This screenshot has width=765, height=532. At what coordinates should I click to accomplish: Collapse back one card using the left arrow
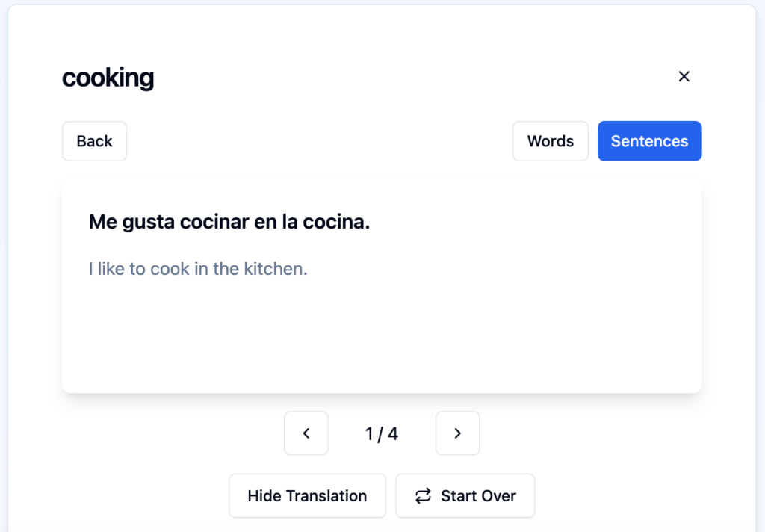click(x=306, y=433)
